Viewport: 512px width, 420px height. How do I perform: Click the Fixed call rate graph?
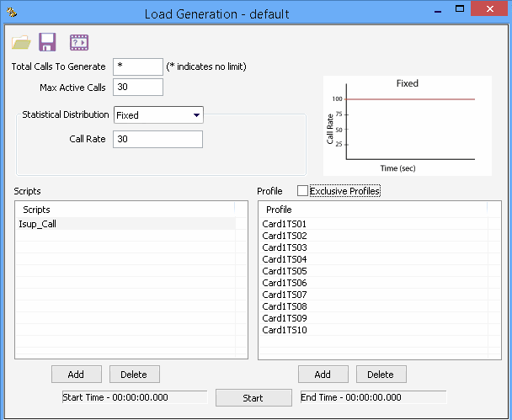408,125
